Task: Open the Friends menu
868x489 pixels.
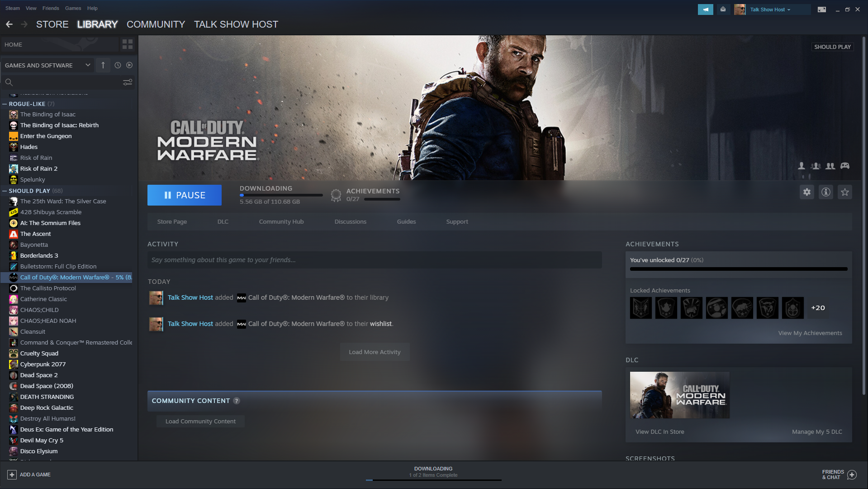Action: (51, 8)
